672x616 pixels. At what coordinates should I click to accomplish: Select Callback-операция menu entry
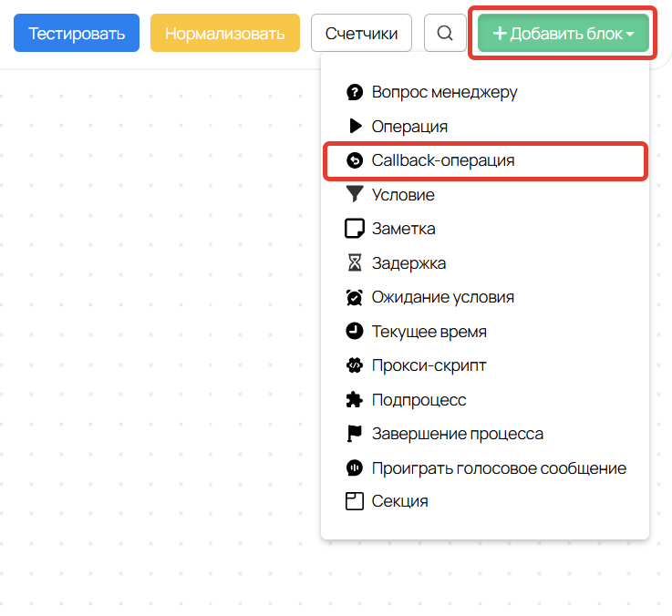(485, 160)
